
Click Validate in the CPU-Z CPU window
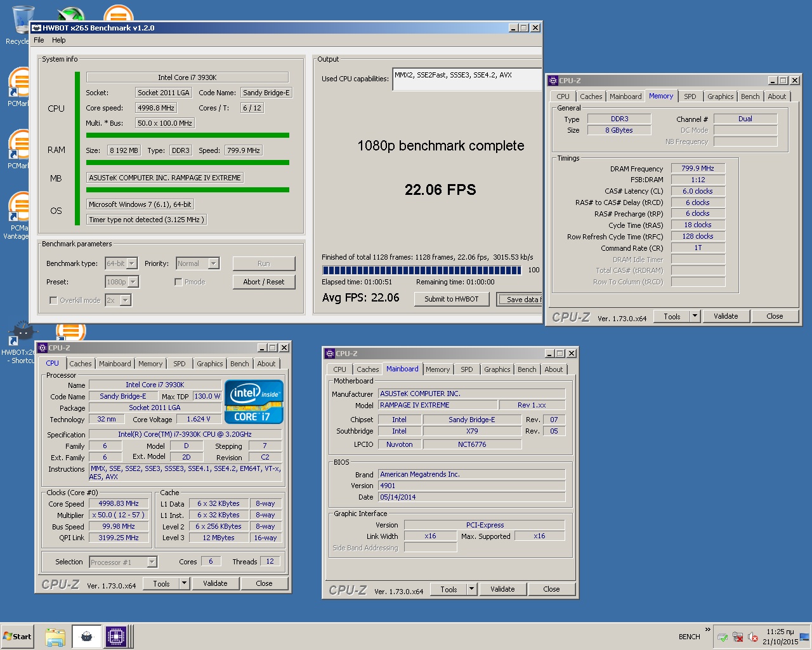tap(215, 583)
